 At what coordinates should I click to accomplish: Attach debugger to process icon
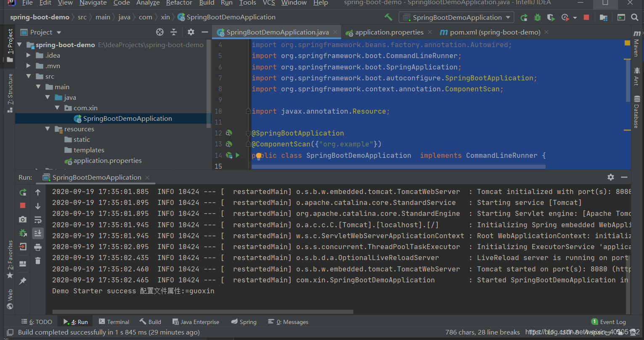coord(23,233)
